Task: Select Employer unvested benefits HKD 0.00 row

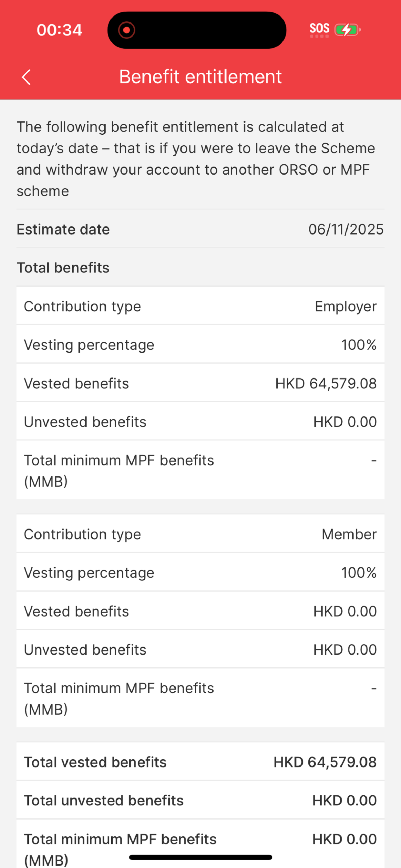Action: tap(200, 421)
